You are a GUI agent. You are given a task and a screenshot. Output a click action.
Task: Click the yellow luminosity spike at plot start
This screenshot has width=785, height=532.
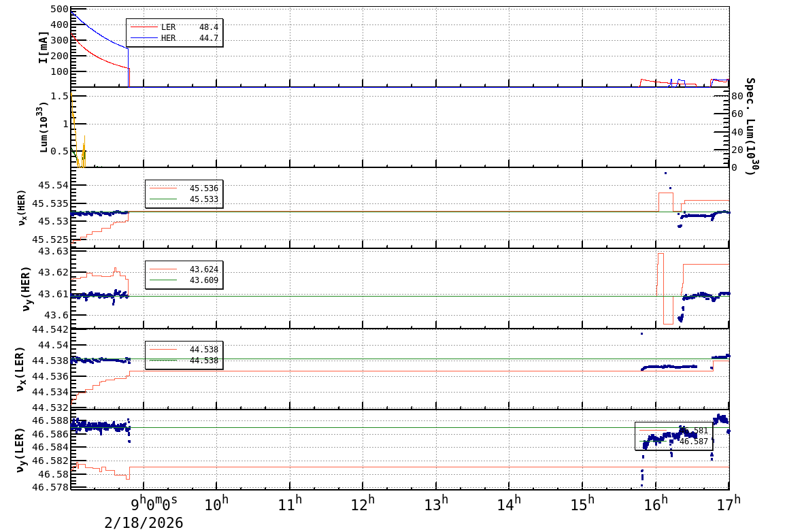point(73,109)
